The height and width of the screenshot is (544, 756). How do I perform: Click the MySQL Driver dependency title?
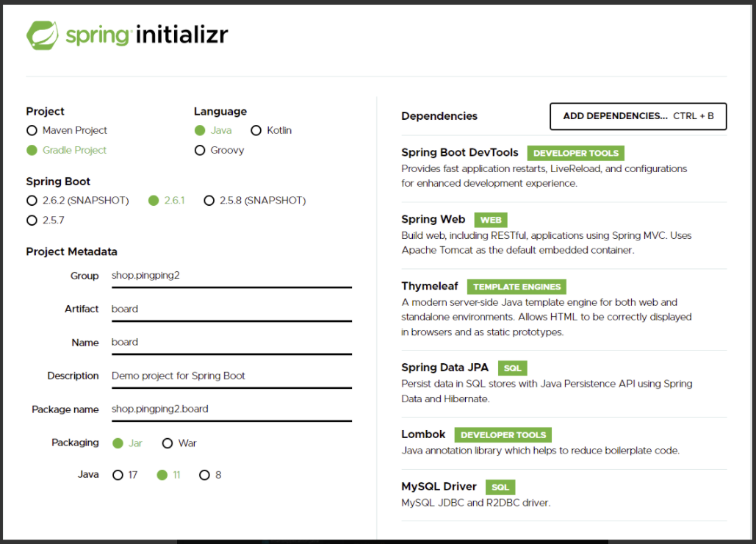[x=439, y=486]
